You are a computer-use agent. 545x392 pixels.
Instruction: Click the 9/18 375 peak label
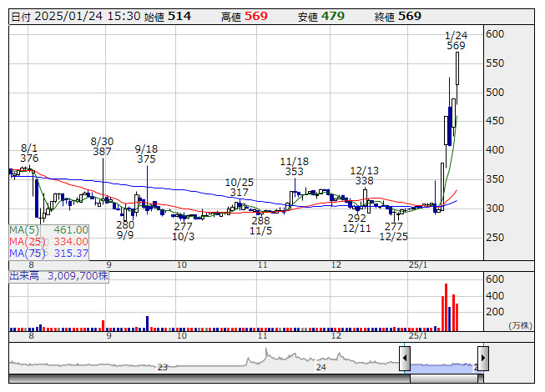tap(146, 154)
